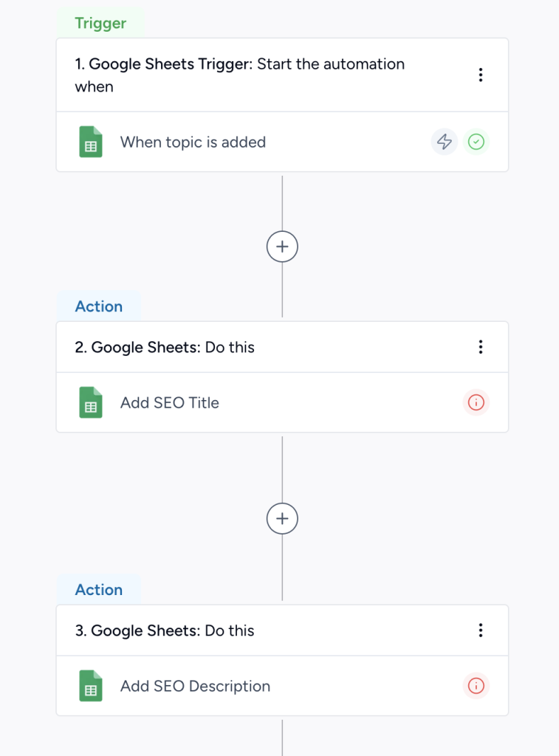Open three-dot menu for Google Sheets Trigger step
The image size is (559, 756).
481,75
